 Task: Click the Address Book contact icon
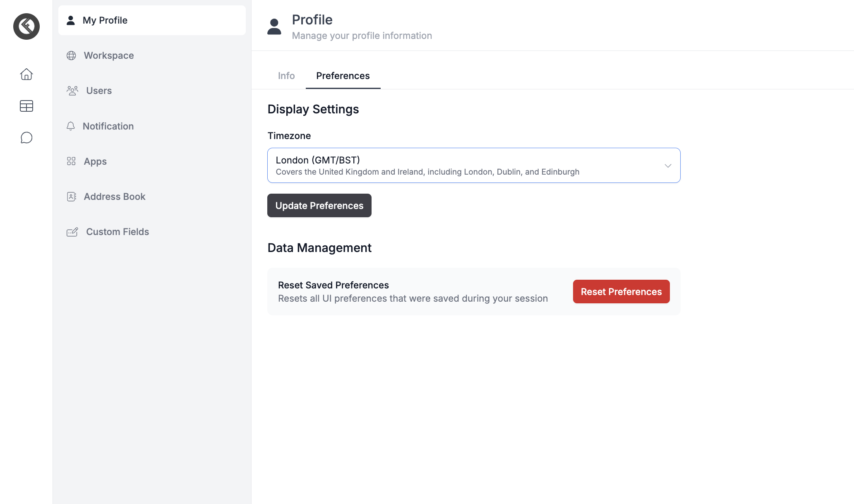click(71, 197)
